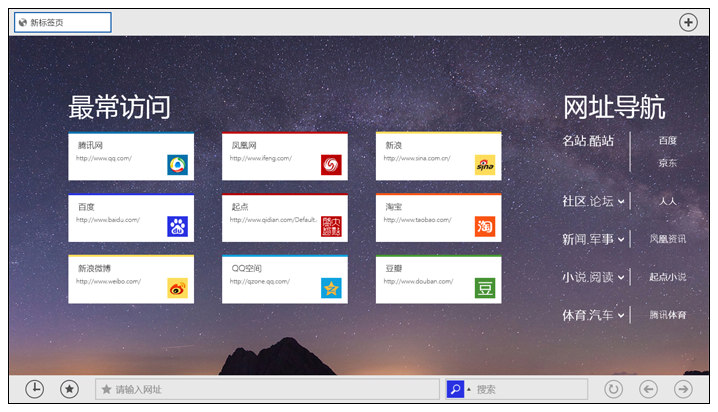Go back with the left arrow
This screenshot has height=412, width=718.
pos(648,389)
